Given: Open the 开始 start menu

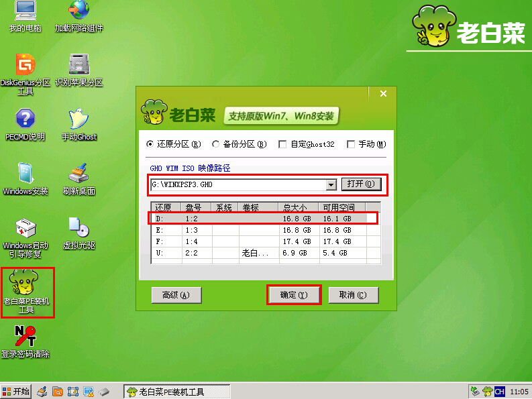Looking at the screenshot, I should click(16, 392).
